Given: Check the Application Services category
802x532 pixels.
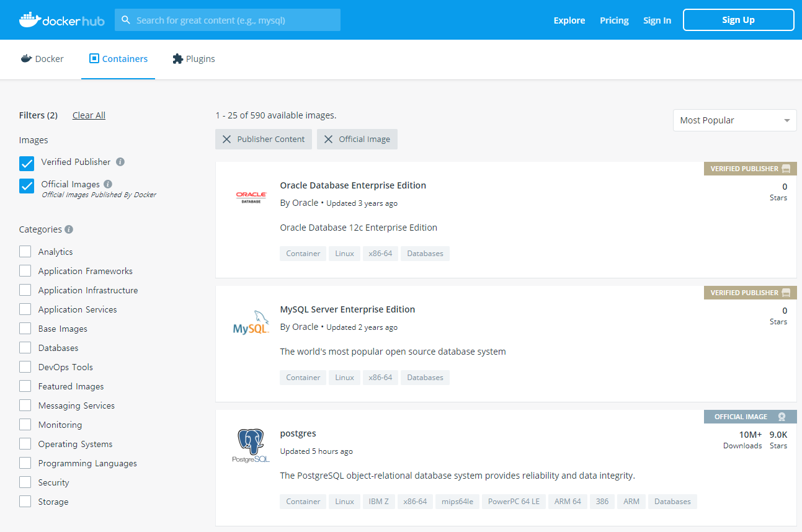Looking at the screenshot, I should coord(25,309).
